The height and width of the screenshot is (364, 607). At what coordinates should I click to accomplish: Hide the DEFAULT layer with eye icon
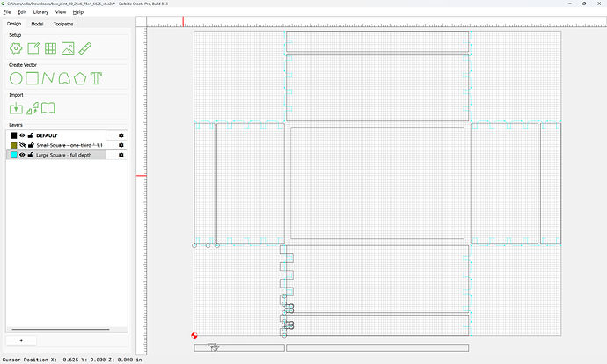[x=22, y=135]
